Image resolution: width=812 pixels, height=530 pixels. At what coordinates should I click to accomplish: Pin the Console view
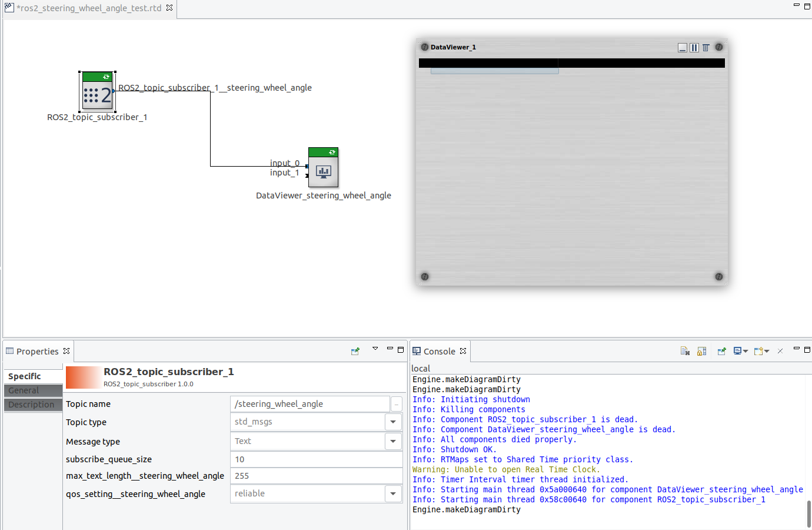coord(721,351)
